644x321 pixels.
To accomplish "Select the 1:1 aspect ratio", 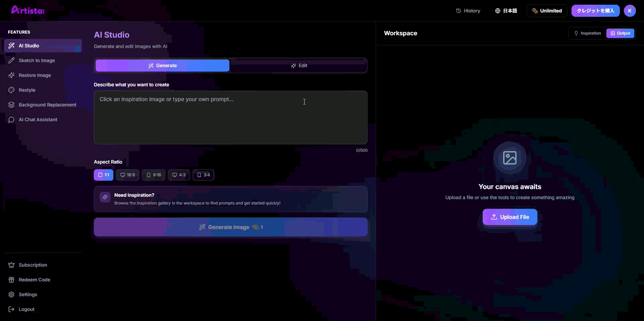I will (x=103, y=175).
